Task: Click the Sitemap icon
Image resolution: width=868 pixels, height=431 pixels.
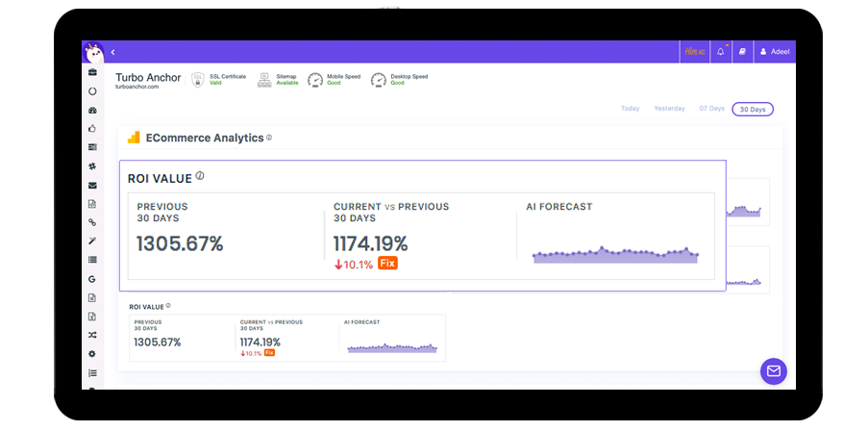Action: tap(264, 80)
